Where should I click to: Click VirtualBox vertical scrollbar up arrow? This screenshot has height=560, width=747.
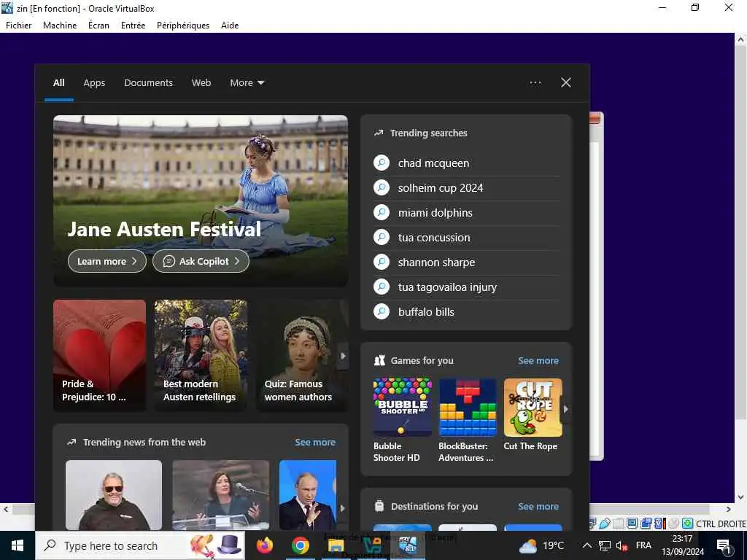741,40
